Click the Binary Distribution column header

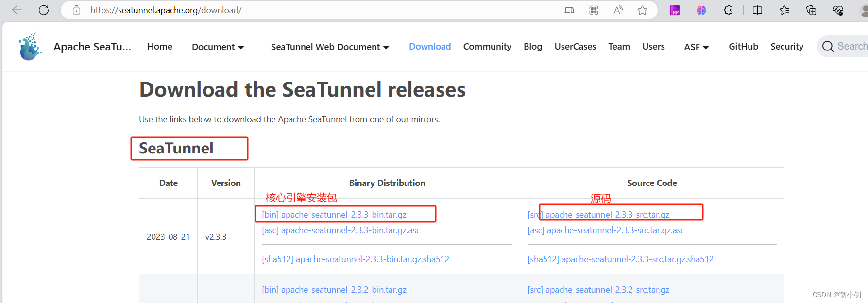pos(387,183)
